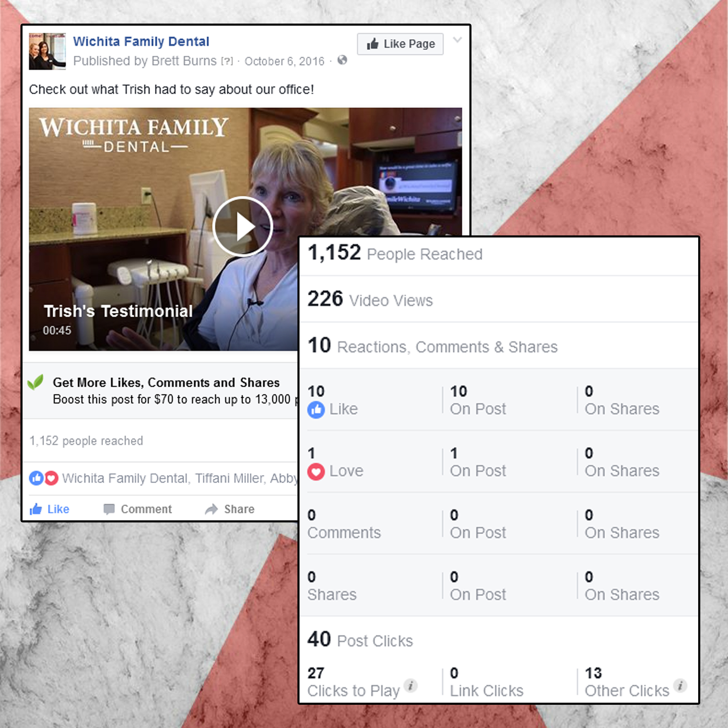Click the [?] help marker next to Brett Burns

[227, 61]
